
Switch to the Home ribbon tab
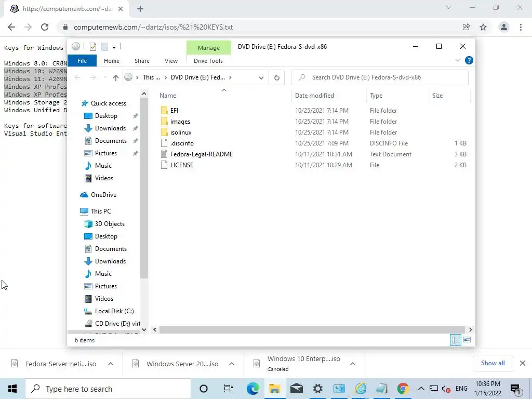tap(112, 61)
